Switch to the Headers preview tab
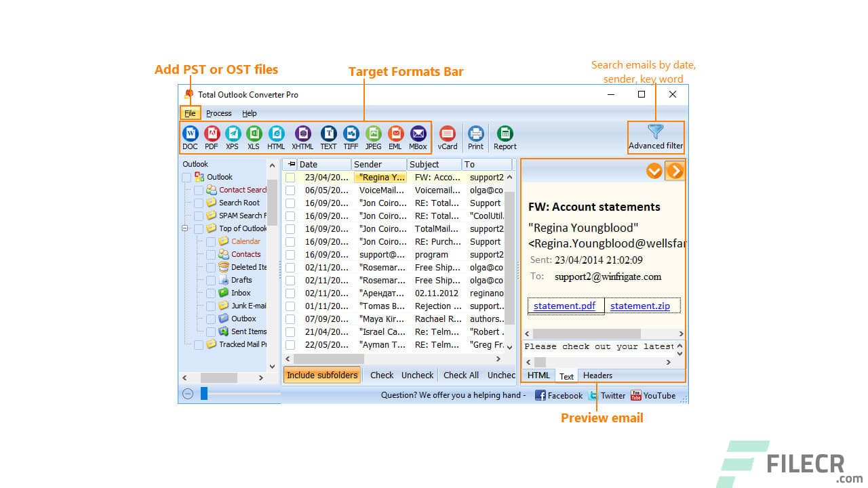Viewport: 868px width, 488px height. [597, 375]
